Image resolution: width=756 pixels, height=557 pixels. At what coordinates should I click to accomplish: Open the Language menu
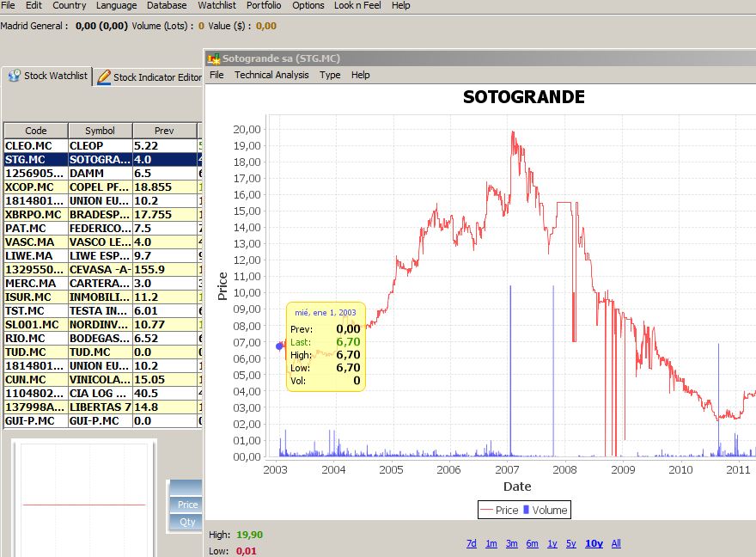click(x=116, y=5)
